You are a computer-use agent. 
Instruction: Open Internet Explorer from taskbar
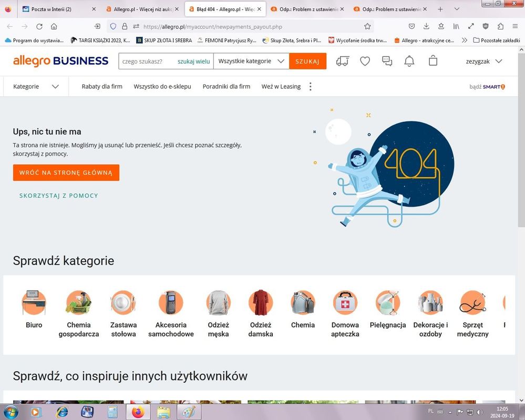63,412
